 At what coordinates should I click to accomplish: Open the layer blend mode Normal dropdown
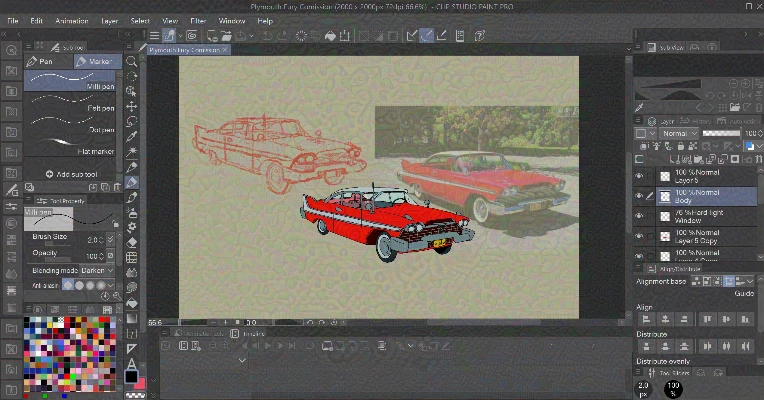[x=677, y=133]
